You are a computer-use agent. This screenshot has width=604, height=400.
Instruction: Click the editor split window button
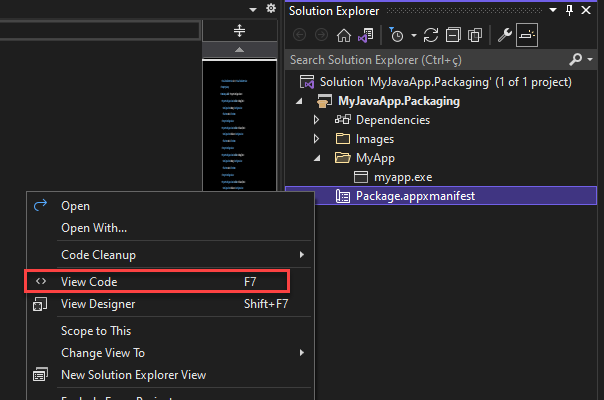point(240,30)
